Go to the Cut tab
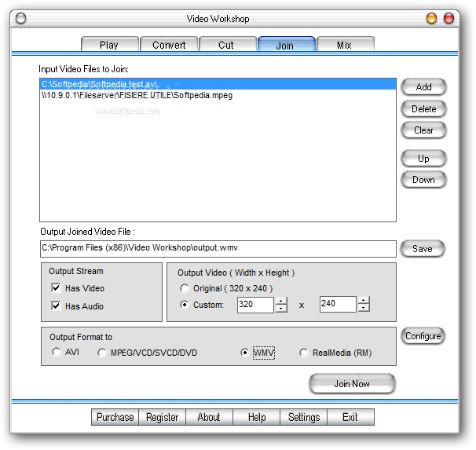This screenshot has width=476, height=450. click(228, 44)
